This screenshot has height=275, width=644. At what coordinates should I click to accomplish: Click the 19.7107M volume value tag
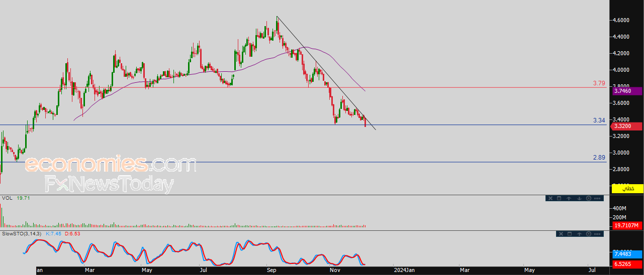point(627,226)
